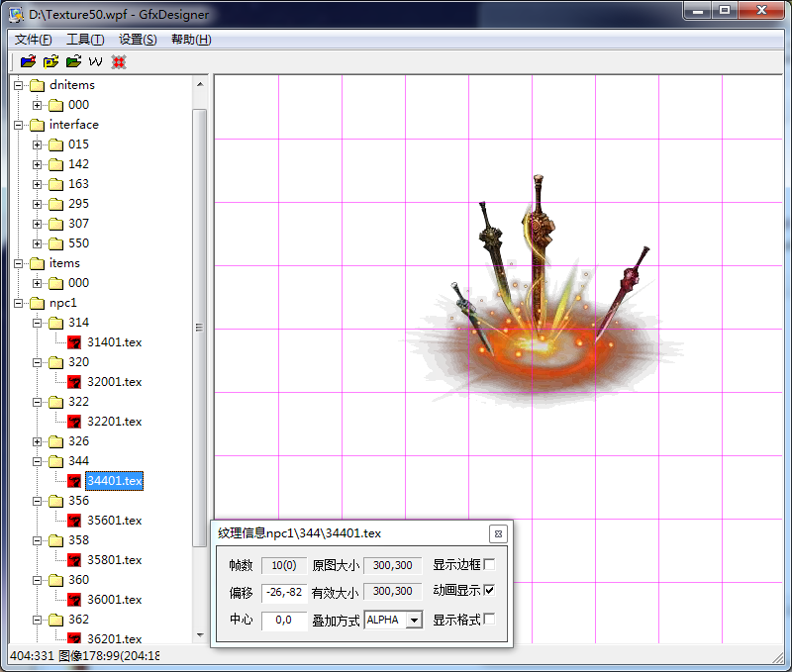Expand folder 163 under interface
This screenshot has width=792, height=672.
coord(37,184)
